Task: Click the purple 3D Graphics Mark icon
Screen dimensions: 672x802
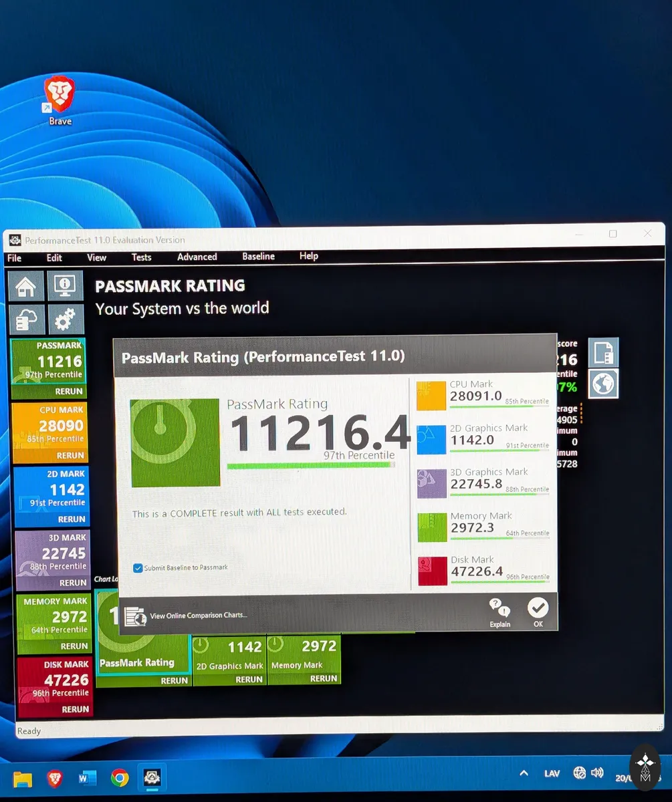Action: (x=432, y=483)
